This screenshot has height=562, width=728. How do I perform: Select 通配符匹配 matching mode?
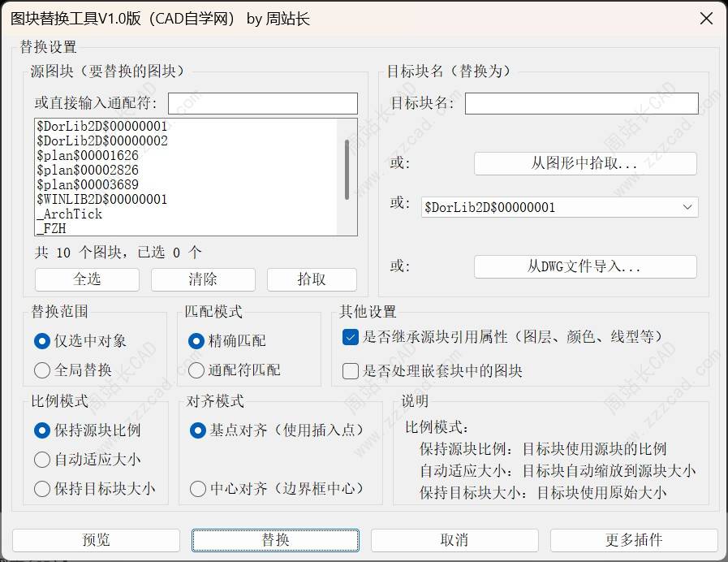tap(195, 370)
